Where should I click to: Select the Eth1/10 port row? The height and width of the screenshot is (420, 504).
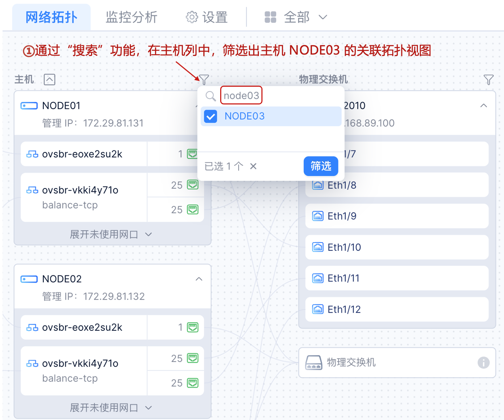click(397, 247)
